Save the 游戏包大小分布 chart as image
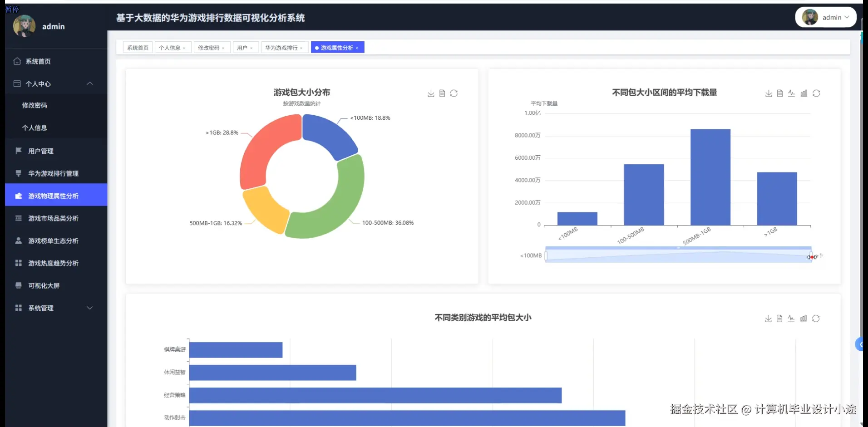 click(431, 93)
